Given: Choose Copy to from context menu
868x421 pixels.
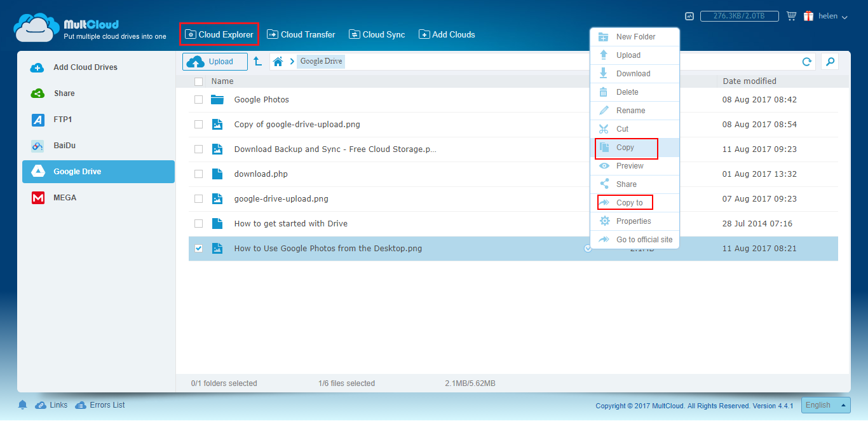Looking at the screenshot, I should coord(635,203).
